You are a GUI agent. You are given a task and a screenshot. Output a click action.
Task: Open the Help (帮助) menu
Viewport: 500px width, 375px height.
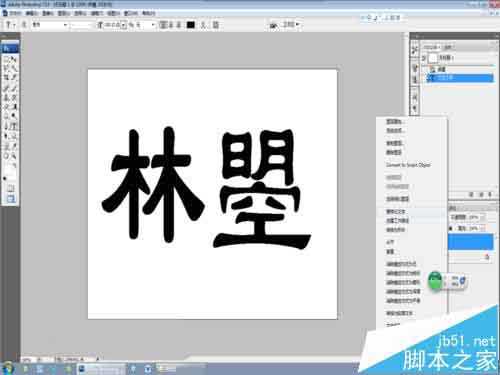(x=149, y=13)
